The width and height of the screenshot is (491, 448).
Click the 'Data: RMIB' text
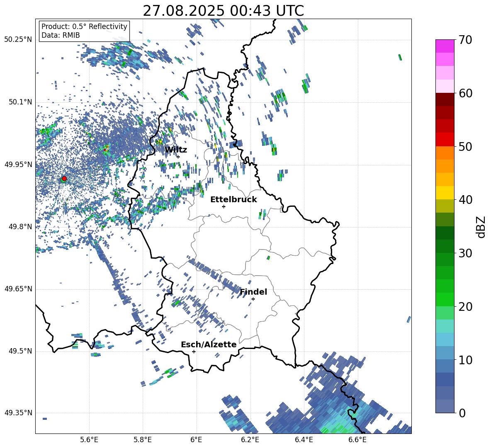pyautogui.click(x=61, y=35)
